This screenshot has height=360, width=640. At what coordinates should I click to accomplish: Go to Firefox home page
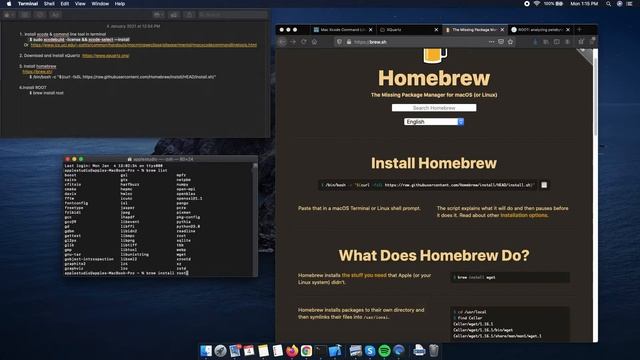tap(314, 42)
